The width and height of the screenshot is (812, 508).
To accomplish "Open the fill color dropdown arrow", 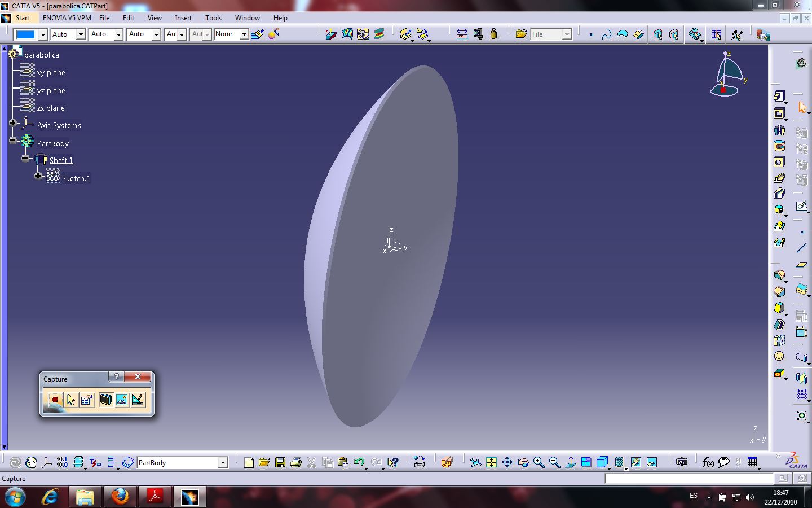I will point(43,34).
